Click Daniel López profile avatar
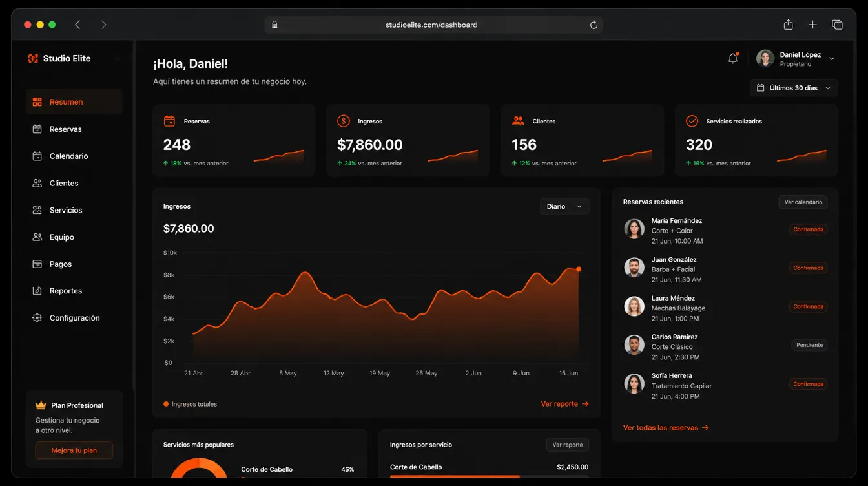This screenshot has height=486, width=868. coord(765,58)
